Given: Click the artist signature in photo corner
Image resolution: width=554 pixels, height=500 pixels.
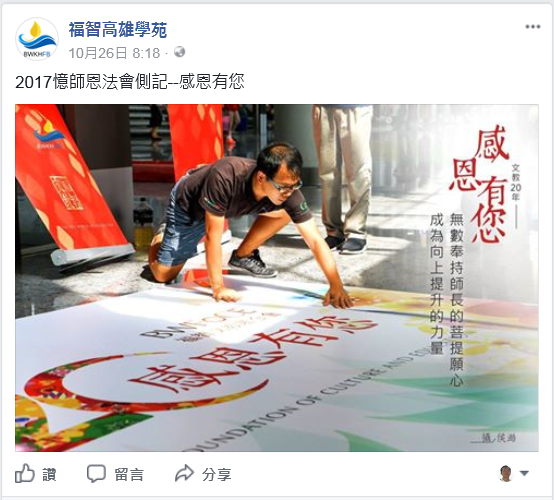Looking at the screenshot, I should point(494,438).
